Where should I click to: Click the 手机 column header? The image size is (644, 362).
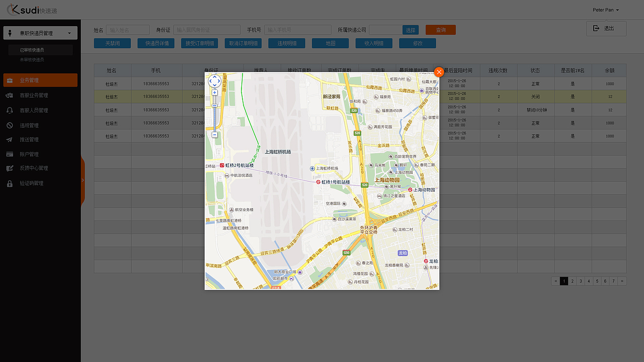[x=156, y=70]
